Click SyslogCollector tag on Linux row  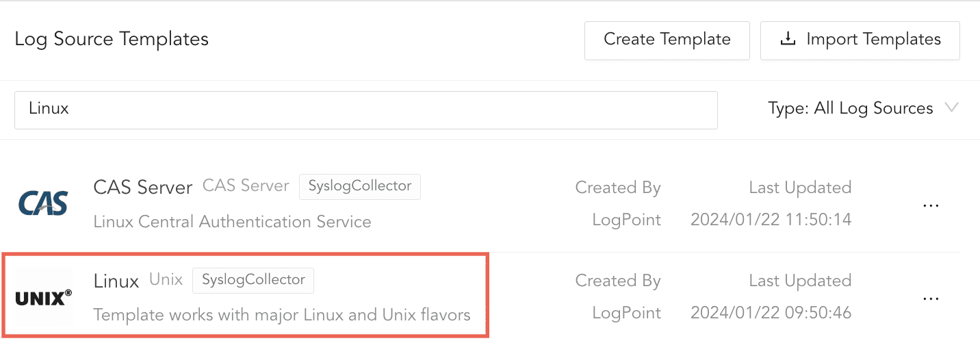coord(253,280)
